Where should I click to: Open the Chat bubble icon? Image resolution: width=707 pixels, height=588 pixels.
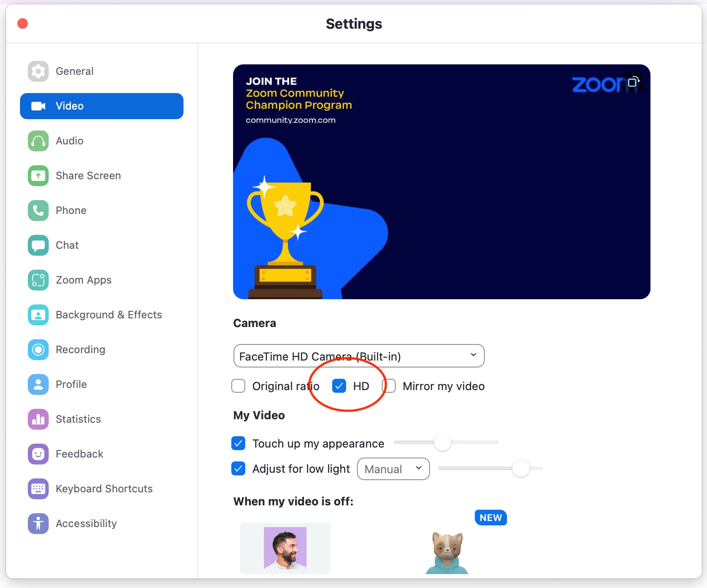[x=38, y=245]
